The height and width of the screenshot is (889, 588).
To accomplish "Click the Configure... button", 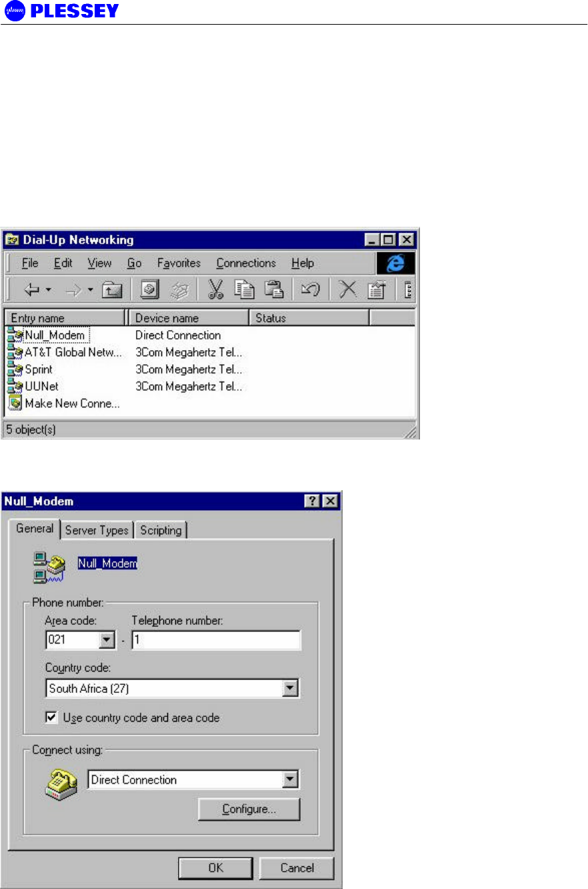I will point(249,809).
